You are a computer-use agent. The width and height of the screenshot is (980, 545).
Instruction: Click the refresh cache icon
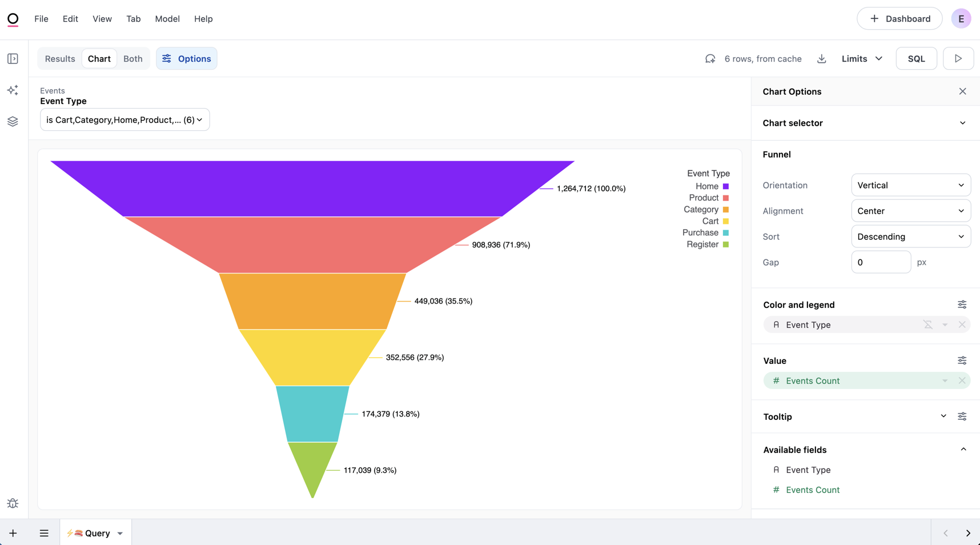point(710,59)
